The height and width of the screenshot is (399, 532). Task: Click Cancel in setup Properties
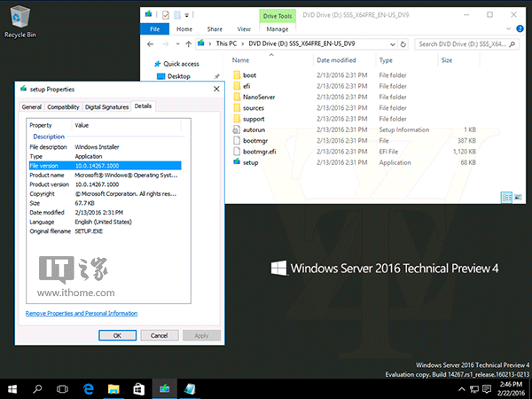(159, 335)
